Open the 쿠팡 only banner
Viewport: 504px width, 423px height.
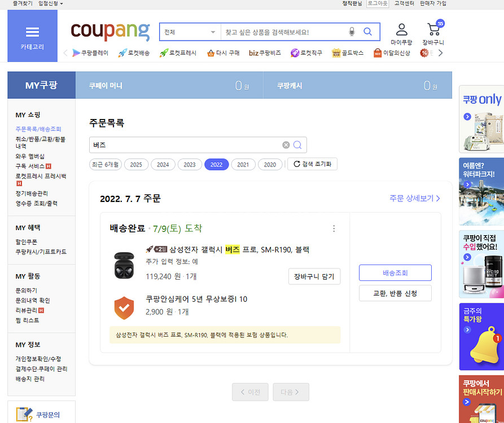(481, 119)
